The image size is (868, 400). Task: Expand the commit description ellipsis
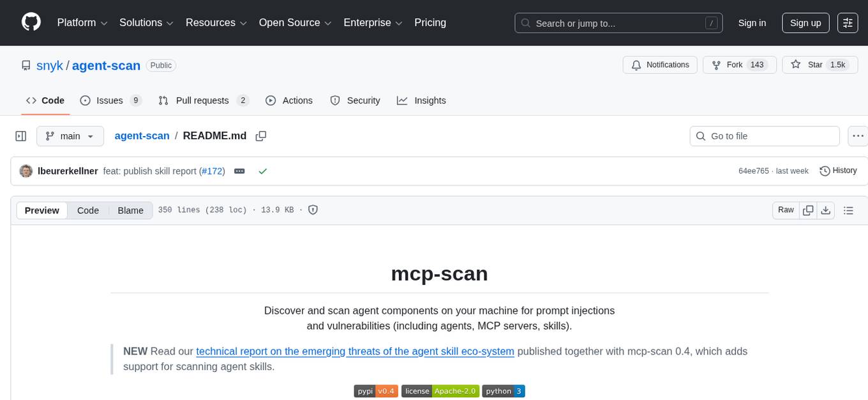point(239,171)
